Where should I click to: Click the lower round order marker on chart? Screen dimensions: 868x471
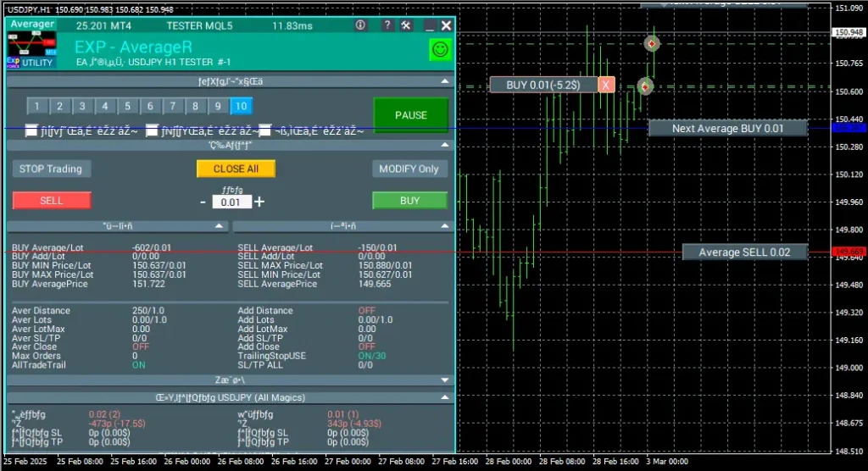coord(645,86)
